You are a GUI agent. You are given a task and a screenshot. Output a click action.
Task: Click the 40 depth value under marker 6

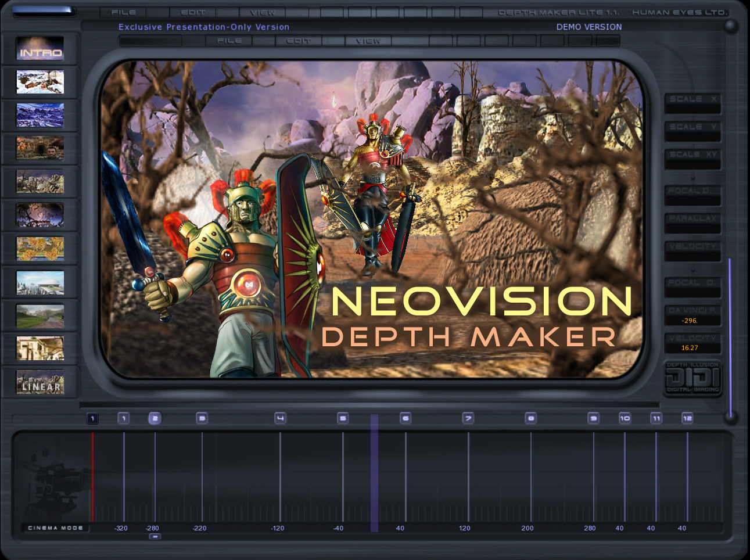tap(400, 528)
